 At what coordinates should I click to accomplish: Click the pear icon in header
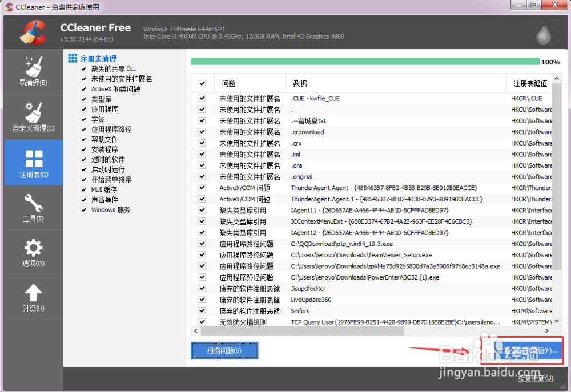[x=544, y=34]
